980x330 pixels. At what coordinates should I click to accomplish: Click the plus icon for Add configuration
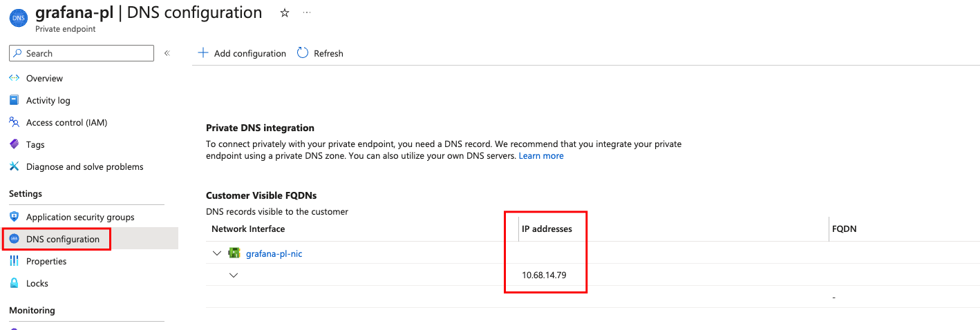click(203, 53)
